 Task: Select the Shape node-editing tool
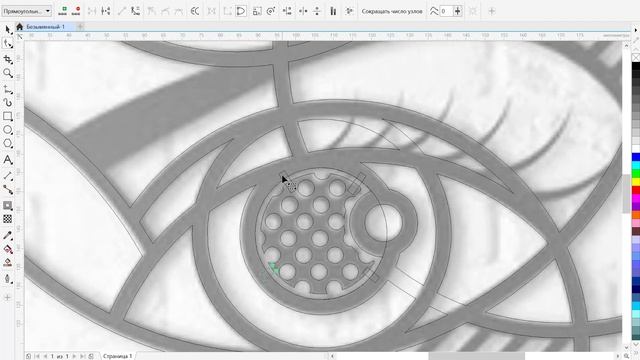(8, 43)
